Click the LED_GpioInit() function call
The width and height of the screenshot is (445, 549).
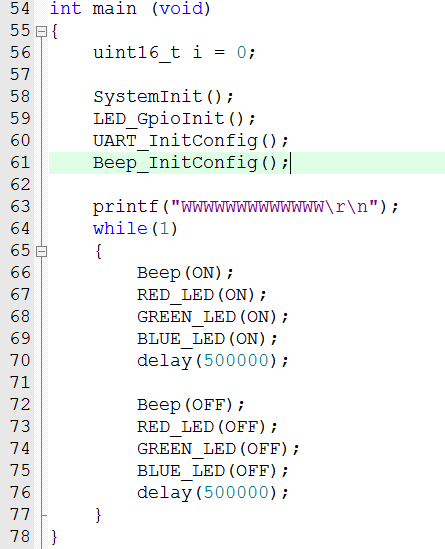pos(174,119)
